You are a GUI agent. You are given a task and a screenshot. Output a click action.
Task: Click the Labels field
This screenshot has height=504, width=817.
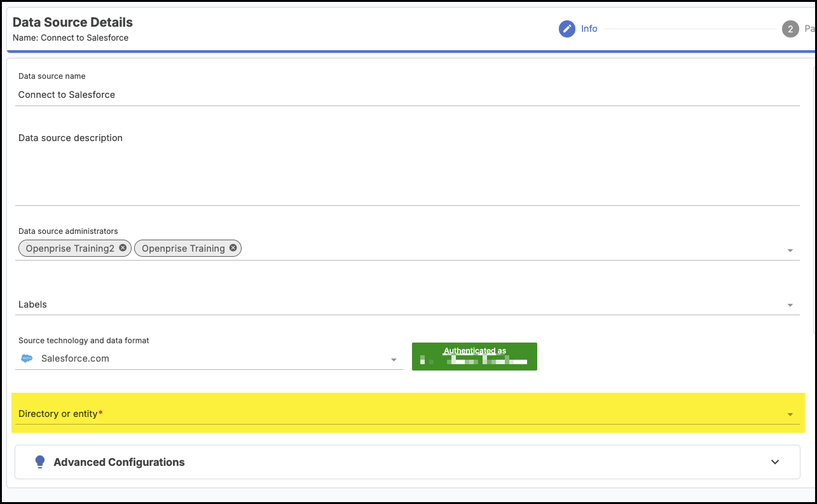(x=408, y=304)
